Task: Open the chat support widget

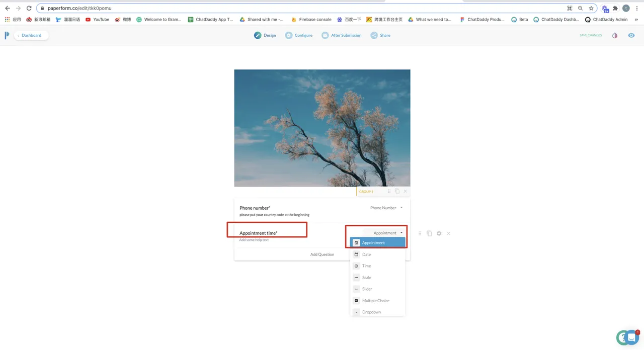Action: coord(627,337)
